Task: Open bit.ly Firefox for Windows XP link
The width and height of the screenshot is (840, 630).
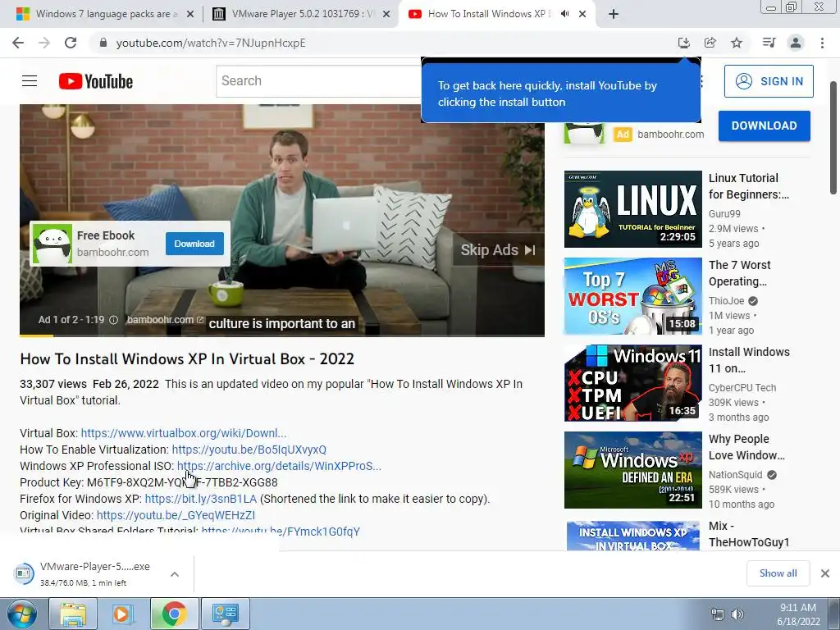Action: coord(201,499)
